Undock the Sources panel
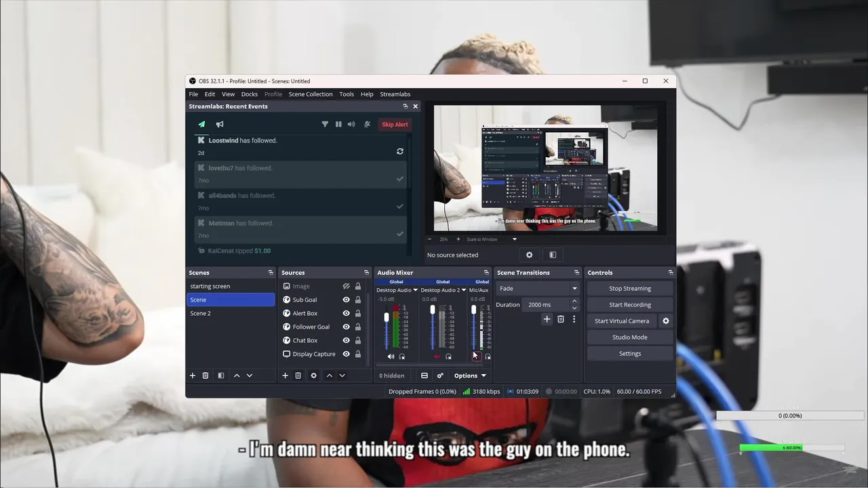 pyautogui.click(x=366, y=272)
